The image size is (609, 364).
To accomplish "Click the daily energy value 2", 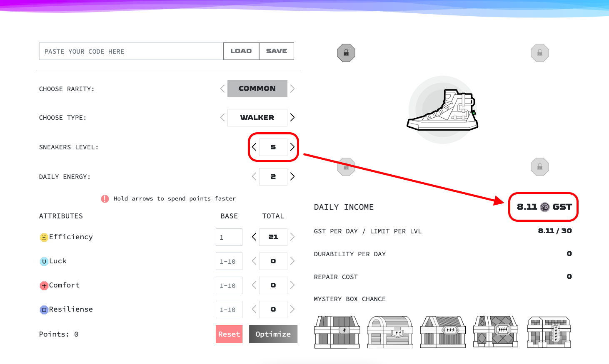I will pos(273,177).
